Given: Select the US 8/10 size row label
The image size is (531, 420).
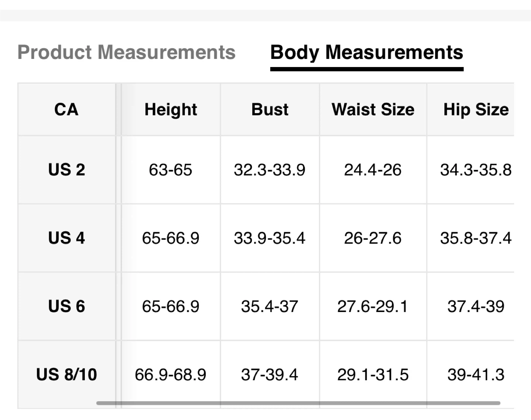Looking at the screenshot, I should (x=66, y=374).
